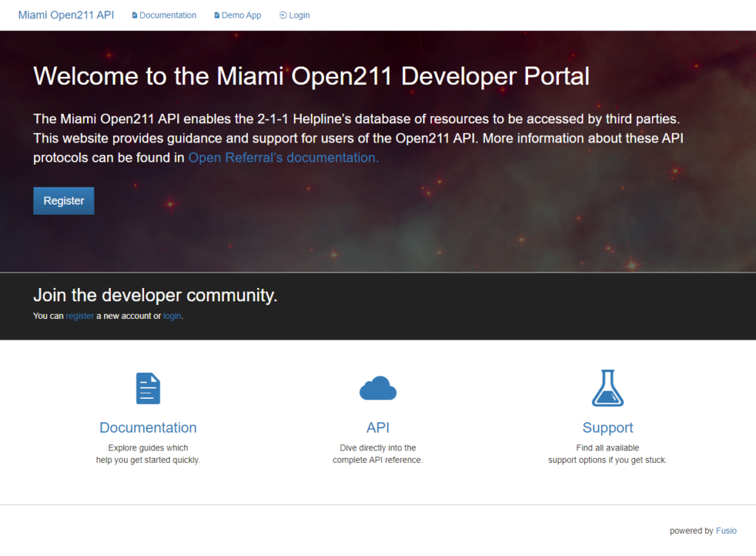The height and width of the screenshot is (556, 756).
Task: Open the Demo App nav item
Action: (238, 16)
